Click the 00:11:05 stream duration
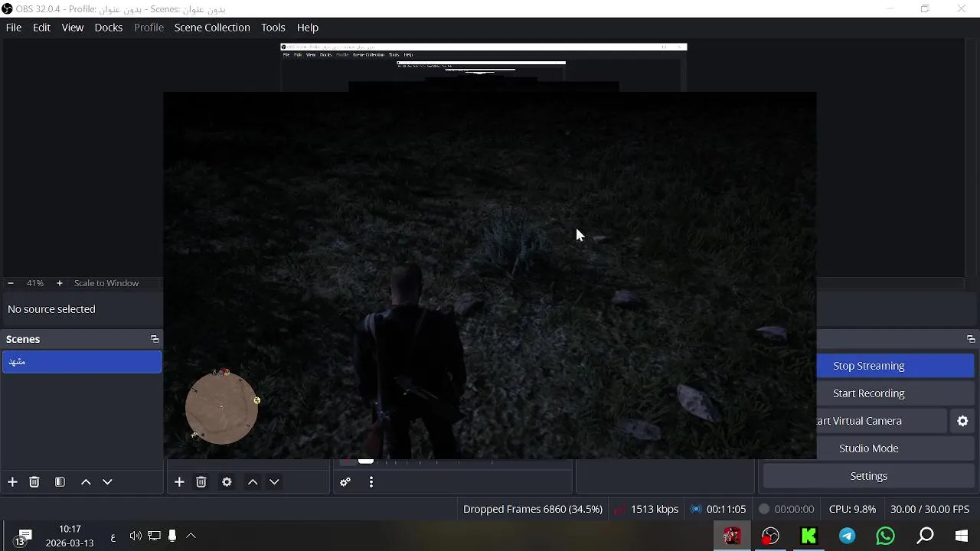The image size is (980, 551). tap(726, 509)
